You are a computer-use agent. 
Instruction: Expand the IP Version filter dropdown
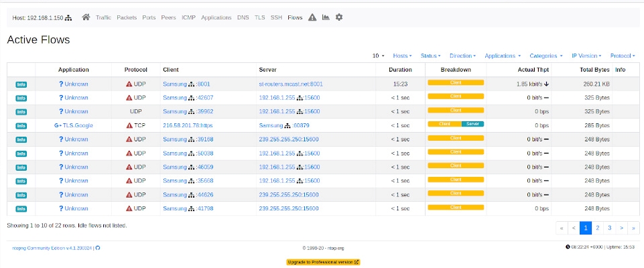(x=586, y=56)
